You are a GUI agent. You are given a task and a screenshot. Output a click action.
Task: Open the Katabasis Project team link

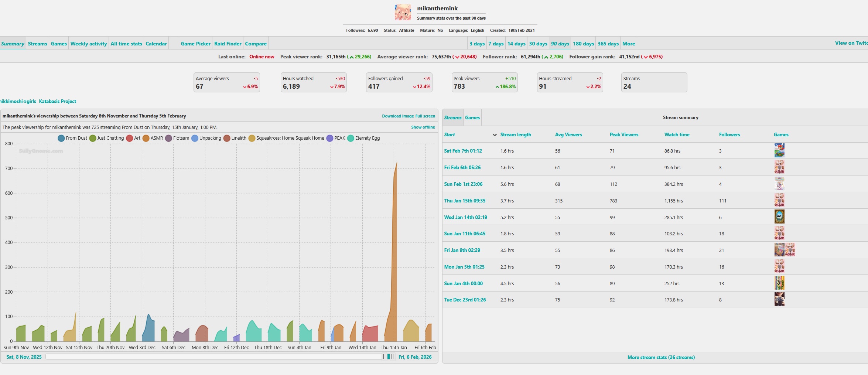click(x=58, y=101)
